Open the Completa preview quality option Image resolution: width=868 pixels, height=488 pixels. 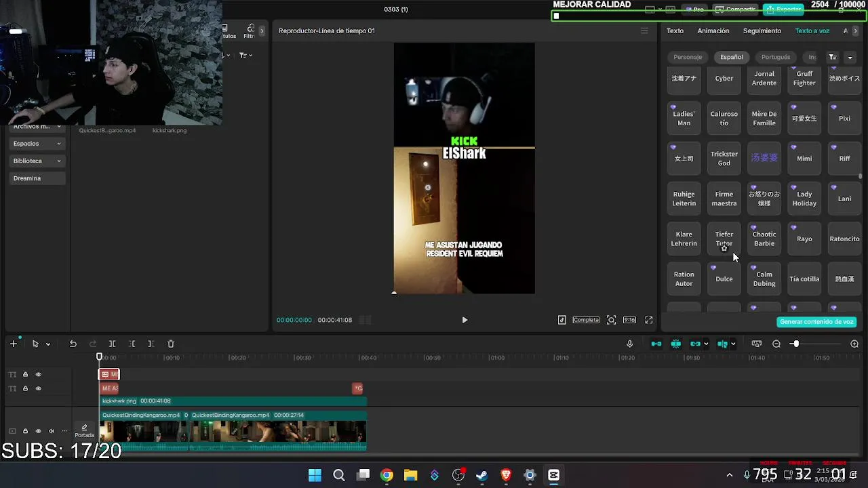pyautogui.click(x=586, y=320)
